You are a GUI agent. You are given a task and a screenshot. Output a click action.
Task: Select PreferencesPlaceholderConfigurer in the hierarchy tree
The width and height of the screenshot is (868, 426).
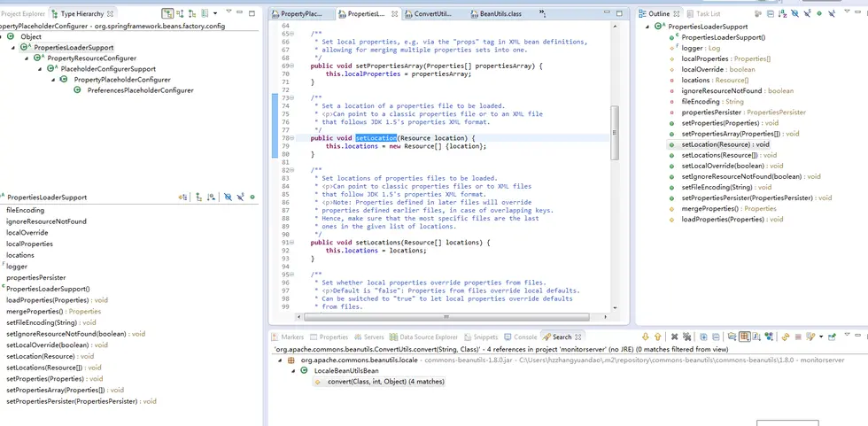coord(140,90)
